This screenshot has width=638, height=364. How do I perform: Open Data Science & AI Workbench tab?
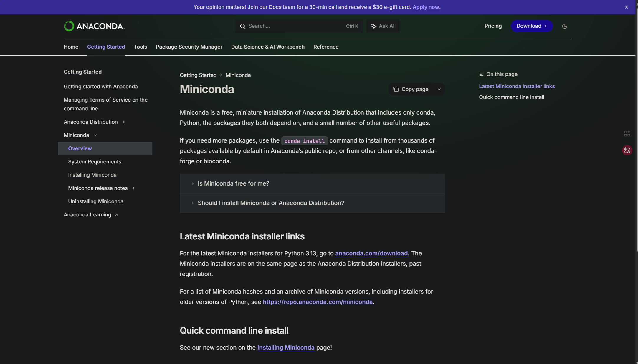[x=268, y=47]
